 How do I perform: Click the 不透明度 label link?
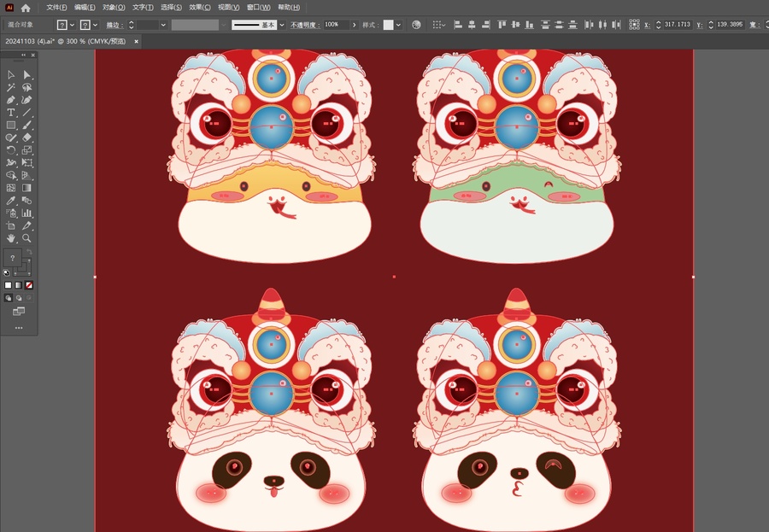(306, 25)
